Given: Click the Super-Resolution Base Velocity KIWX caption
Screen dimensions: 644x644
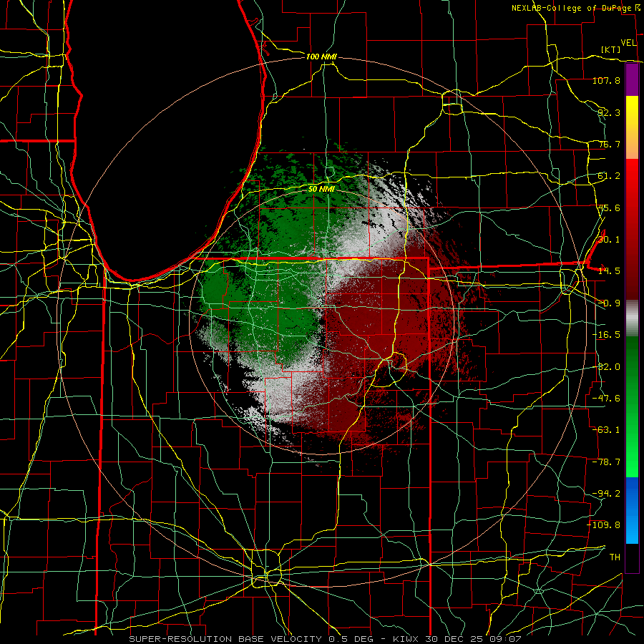Looking at the screenshot, I should point(326,639).
